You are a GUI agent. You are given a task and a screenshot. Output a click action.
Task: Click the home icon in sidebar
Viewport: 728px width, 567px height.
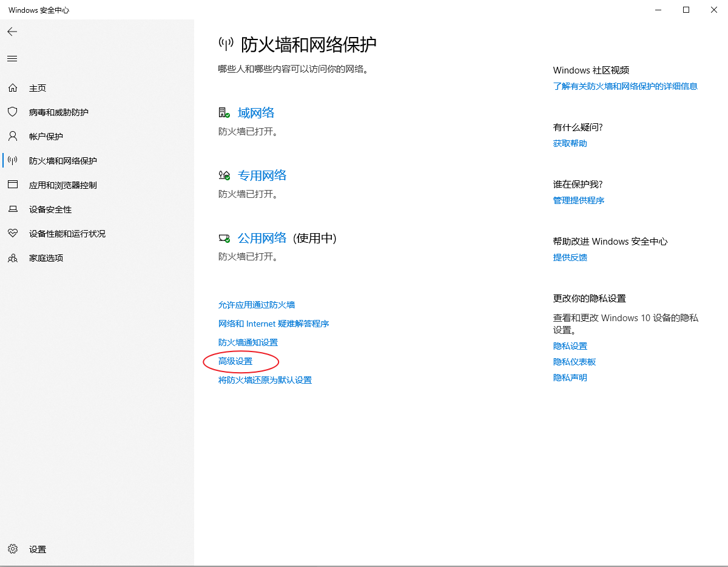point(12,88)
